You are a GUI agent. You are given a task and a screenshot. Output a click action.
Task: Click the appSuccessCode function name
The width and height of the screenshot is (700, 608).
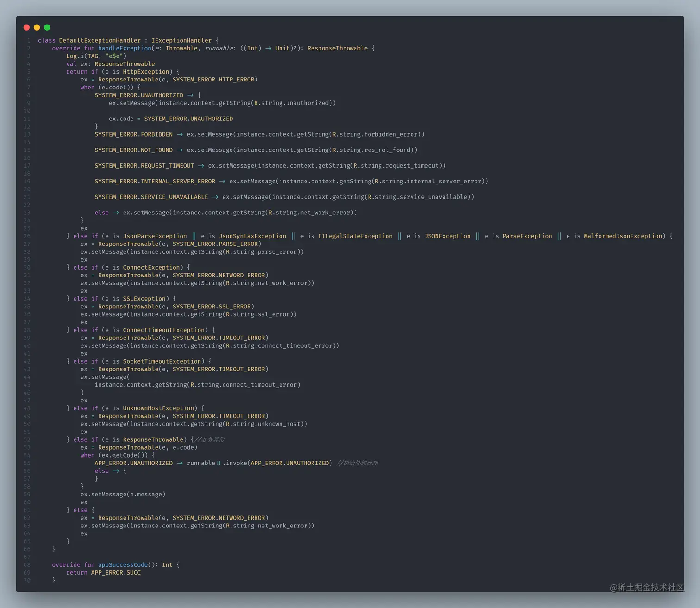coord(123,565)
